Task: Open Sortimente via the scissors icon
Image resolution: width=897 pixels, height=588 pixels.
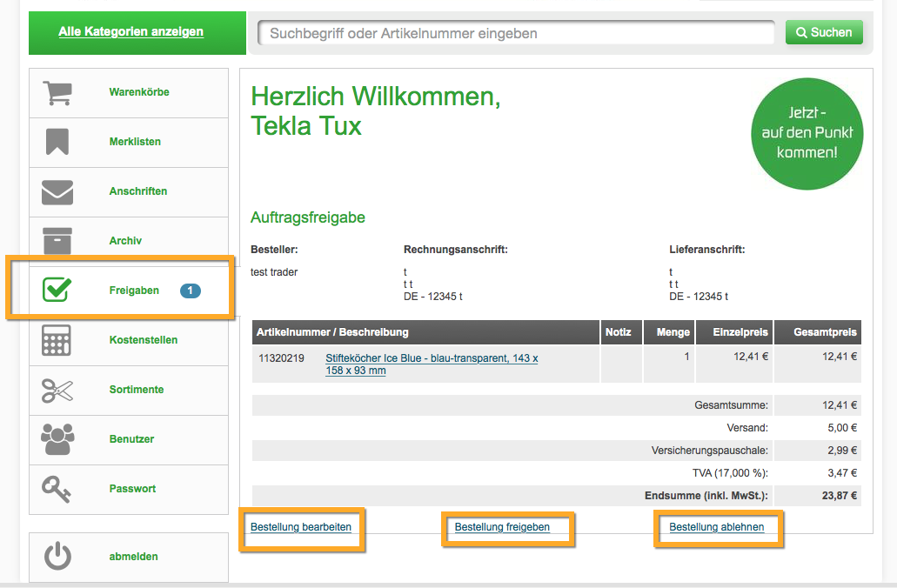Action: click(x=57, y=390)
